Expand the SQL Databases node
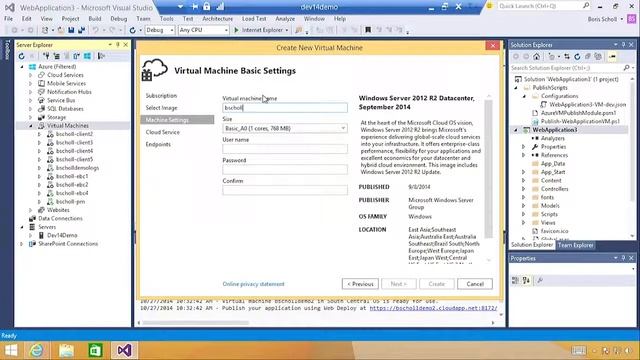This screenshot has width=640, height=360. coord(31,109)
